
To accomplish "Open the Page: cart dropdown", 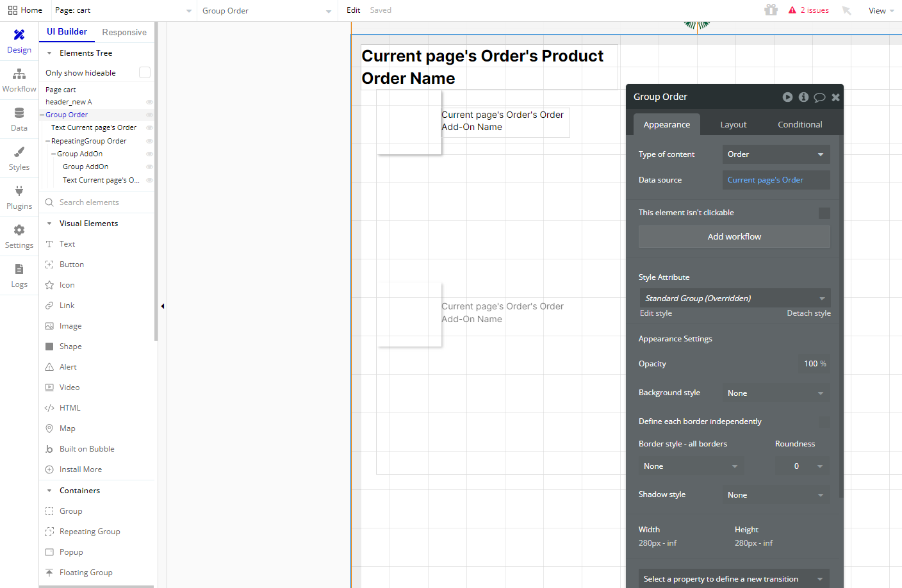I will pos(123,10).
